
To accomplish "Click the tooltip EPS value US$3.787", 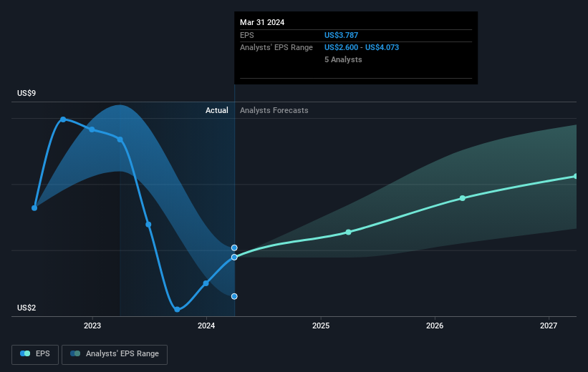I will 341,35.
